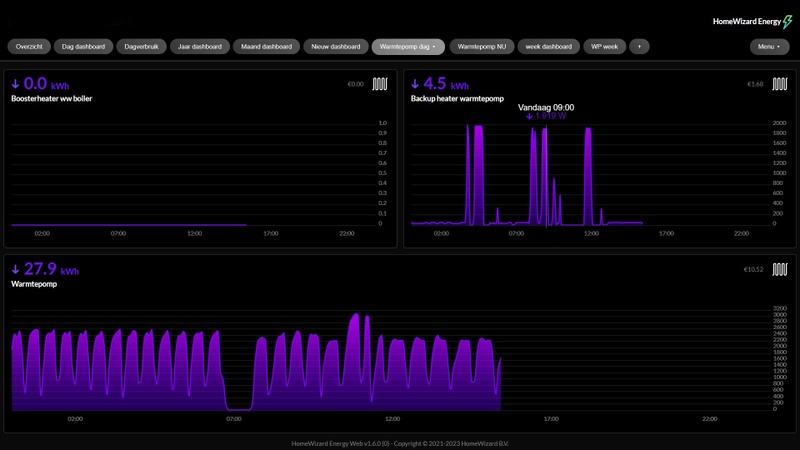This screenshot has width=800, height=450.
Task: Go to the Jaar dashboard tab
Action: tap(199, 46)
